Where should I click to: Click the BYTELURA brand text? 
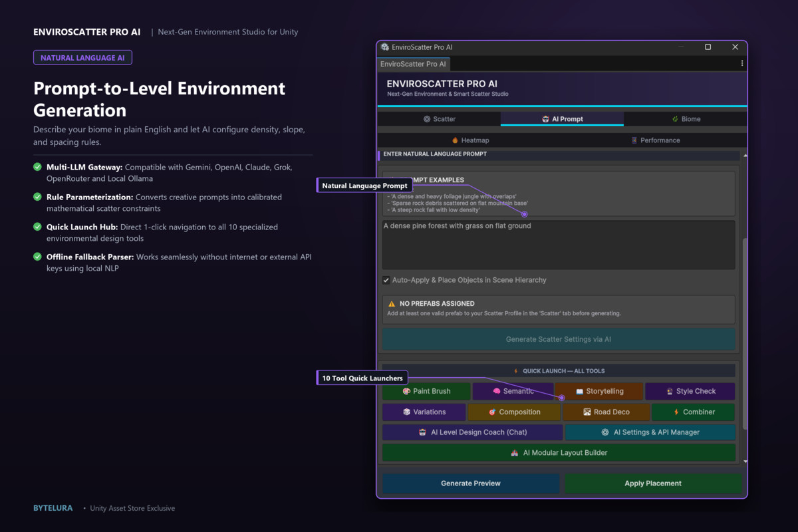point(53,508)
